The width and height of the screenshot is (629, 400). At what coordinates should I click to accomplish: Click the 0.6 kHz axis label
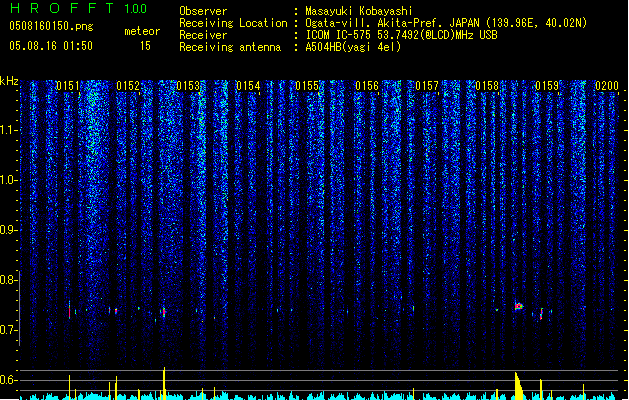point(9,380)
